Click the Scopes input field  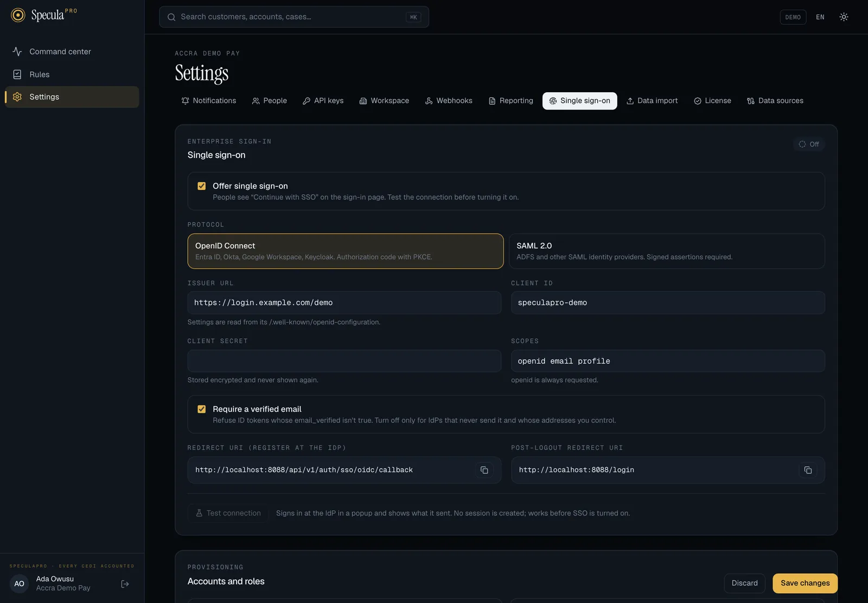(668, 361)
